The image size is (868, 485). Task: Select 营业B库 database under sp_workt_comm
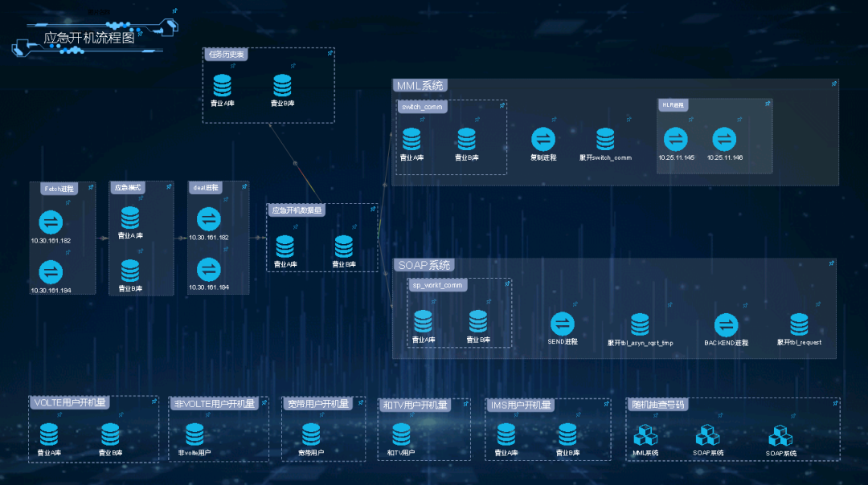478,322
